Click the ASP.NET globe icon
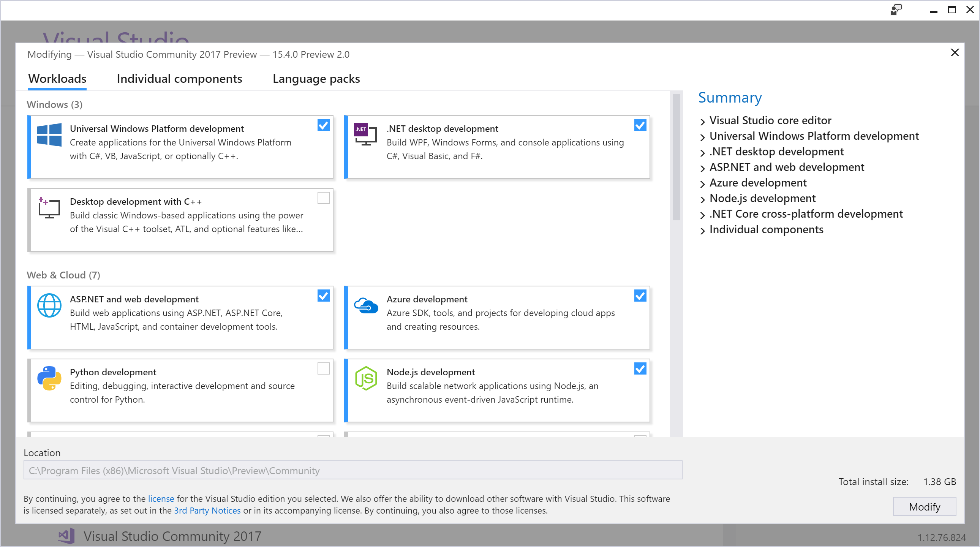The height and width of the screenshot is (547, 980). [x=49, y=305]
